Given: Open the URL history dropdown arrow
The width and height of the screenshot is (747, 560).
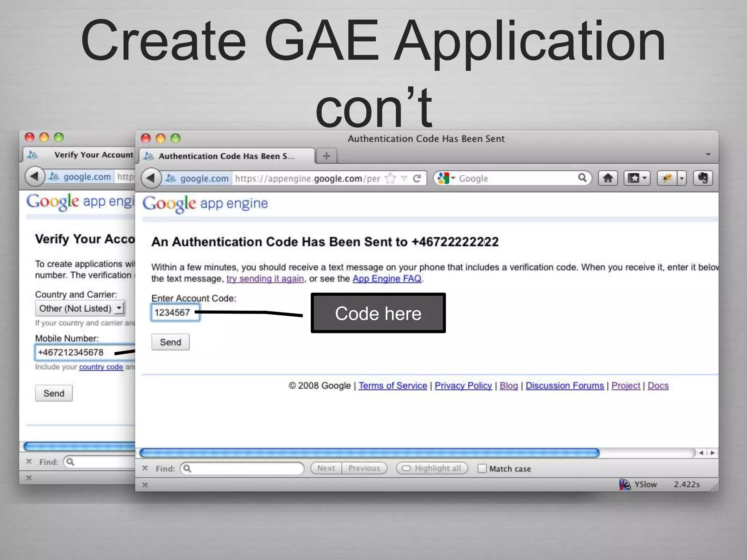Looking at the screenshot, I should (x=404, y=178).
